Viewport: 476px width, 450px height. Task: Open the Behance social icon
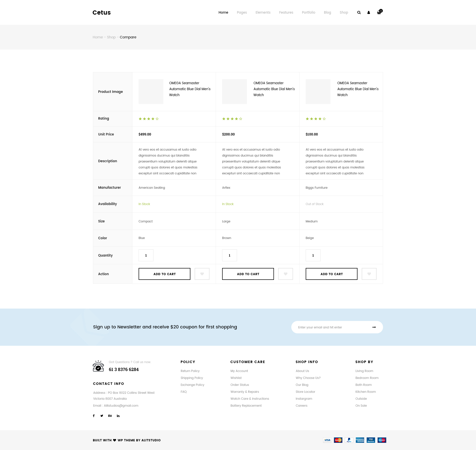pyautogui.click(x=110, y=416)
